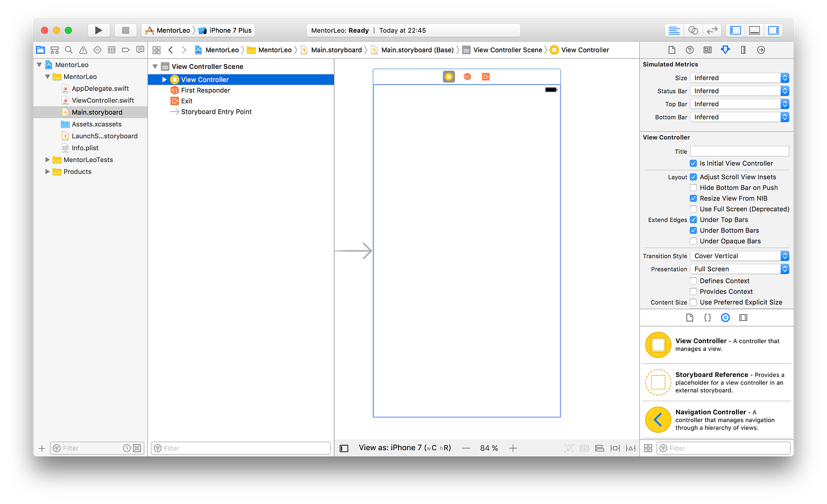Enable Use Preferred Explicit Size
Viewport: 827px width, 504px height.
pyautogui.click(x=694, y=302)
